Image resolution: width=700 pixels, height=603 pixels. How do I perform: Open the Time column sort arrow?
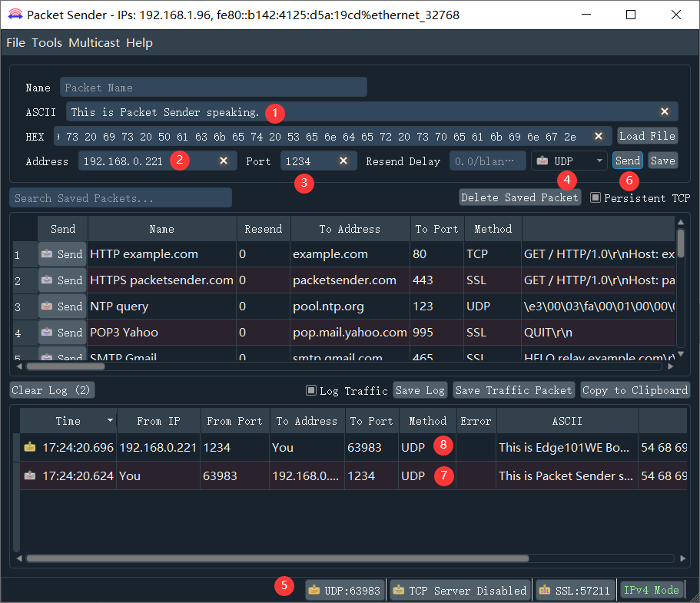(110, 420)
